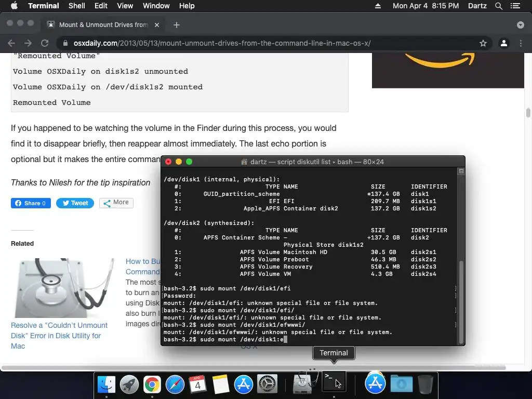The width and height of the screenshot is (532, 399).
Task: Close the Mount & Unmount Drives tab
Action: 157,25
